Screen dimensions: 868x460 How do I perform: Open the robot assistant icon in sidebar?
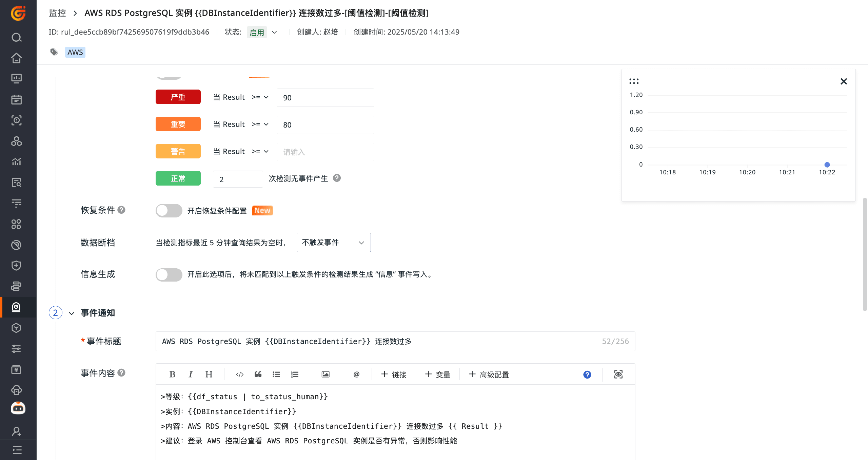click(18, 408)
